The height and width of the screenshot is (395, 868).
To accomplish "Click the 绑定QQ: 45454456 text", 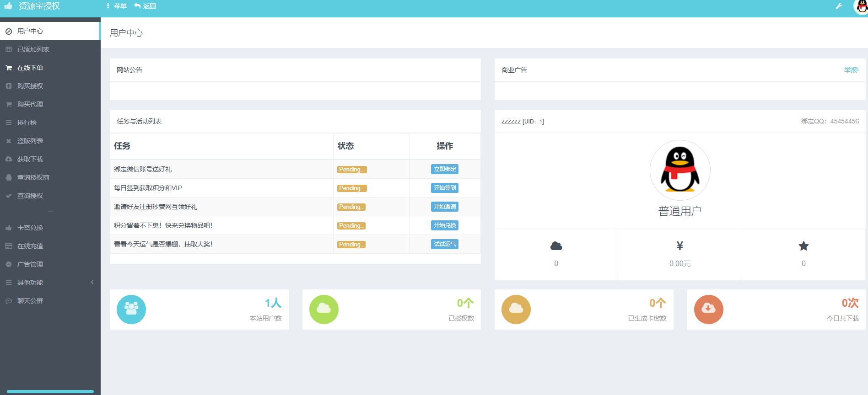I will pyautogui.click(x=830, y=121).
